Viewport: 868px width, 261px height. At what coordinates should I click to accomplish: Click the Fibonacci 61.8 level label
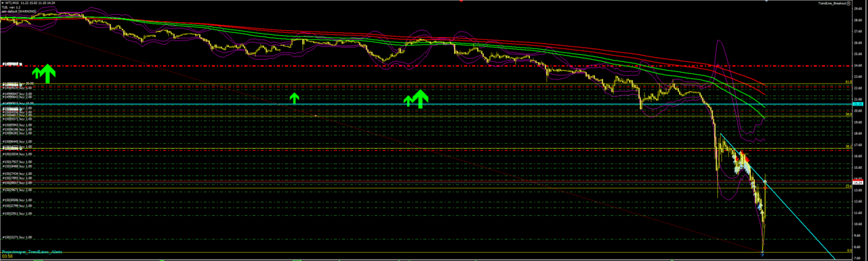coord(849,82)
